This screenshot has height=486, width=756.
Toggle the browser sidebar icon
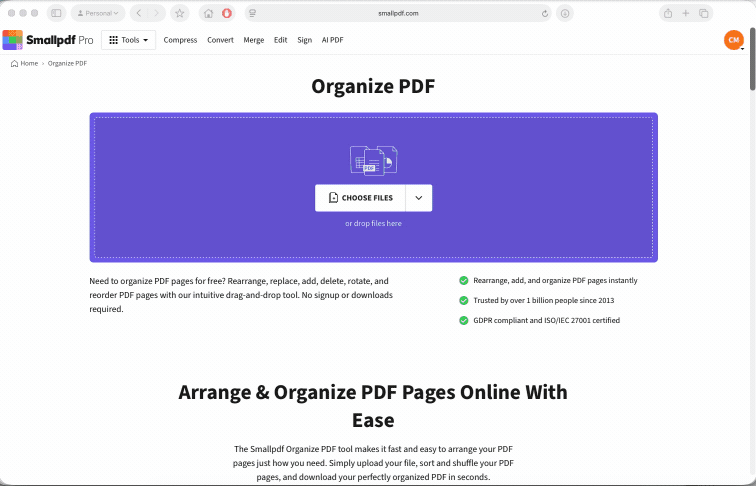(56, 14)
